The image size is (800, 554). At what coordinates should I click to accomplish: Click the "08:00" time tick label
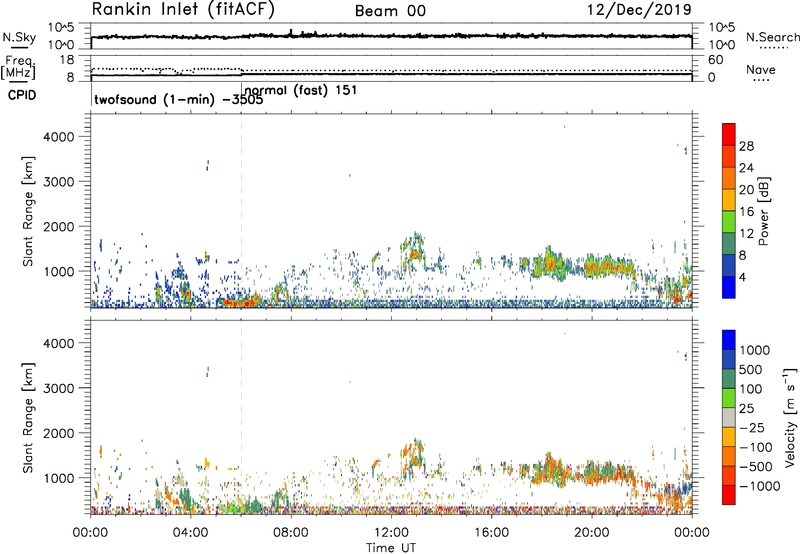(291, 533)
